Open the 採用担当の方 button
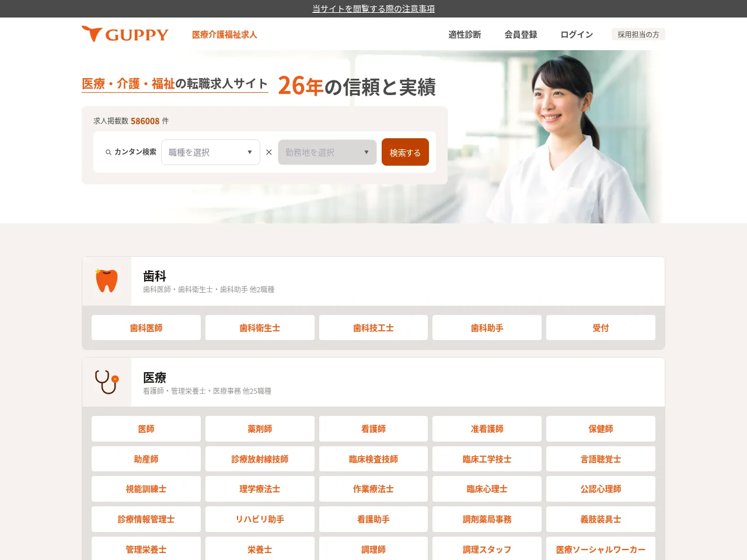 click(638, 34)
